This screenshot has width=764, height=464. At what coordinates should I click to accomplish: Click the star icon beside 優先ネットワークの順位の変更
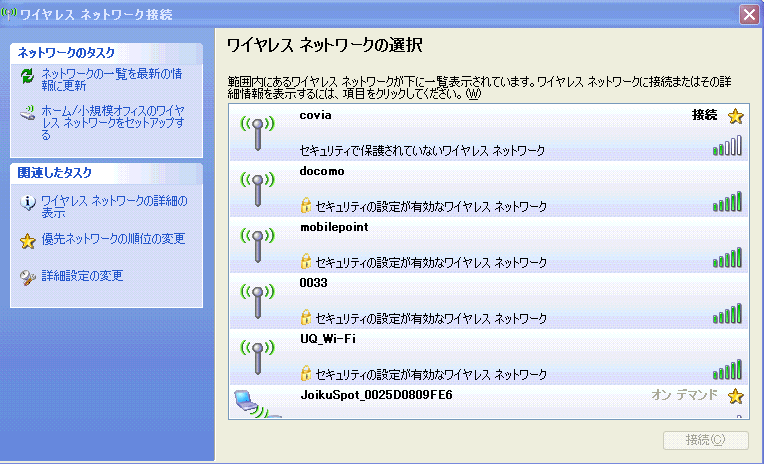tap(28, 241)
